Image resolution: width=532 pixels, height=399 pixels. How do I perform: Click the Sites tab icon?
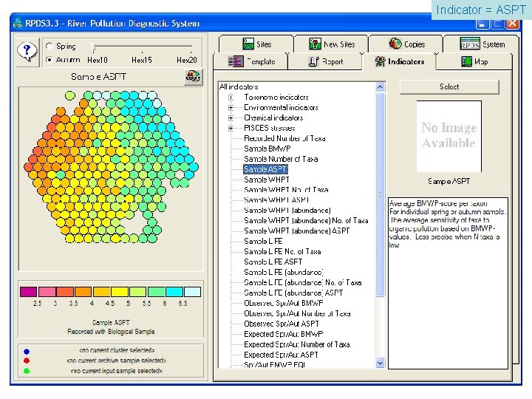[x=248, y=44]
